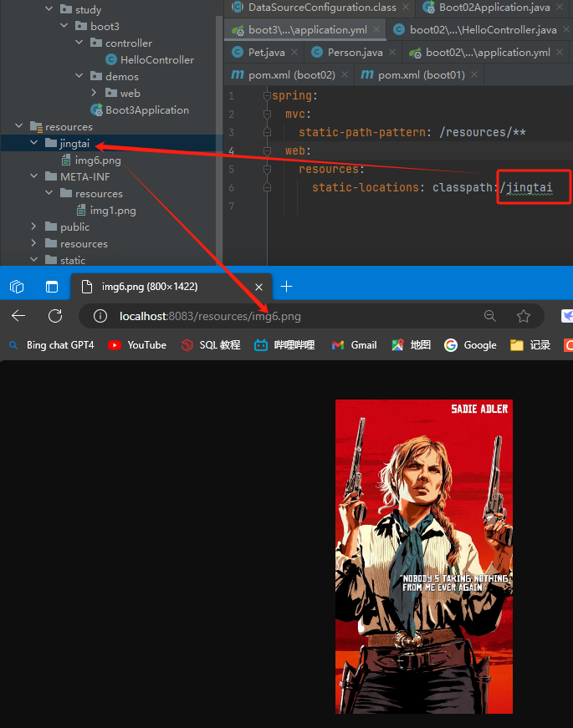Open Gmail bookmark

pos(354,345)
